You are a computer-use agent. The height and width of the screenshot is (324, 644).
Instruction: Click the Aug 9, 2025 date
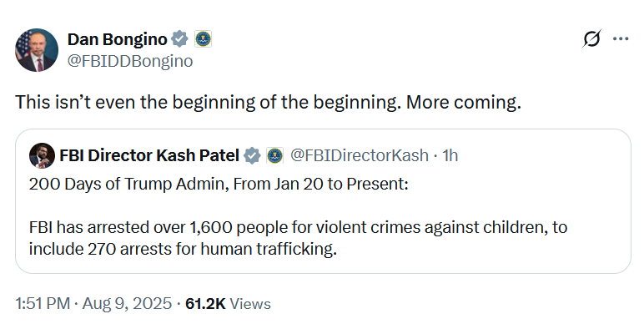tap(127, 304)
